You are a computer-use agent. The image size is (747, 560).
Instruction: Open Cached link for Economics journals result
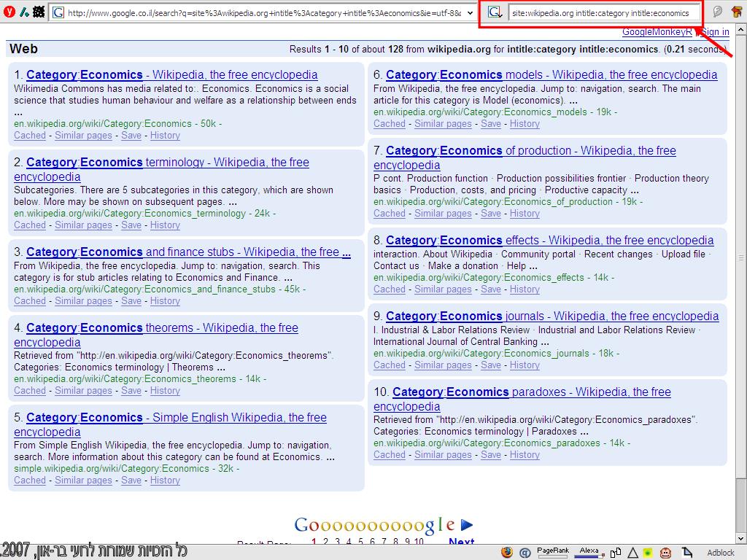click(390, 365)
